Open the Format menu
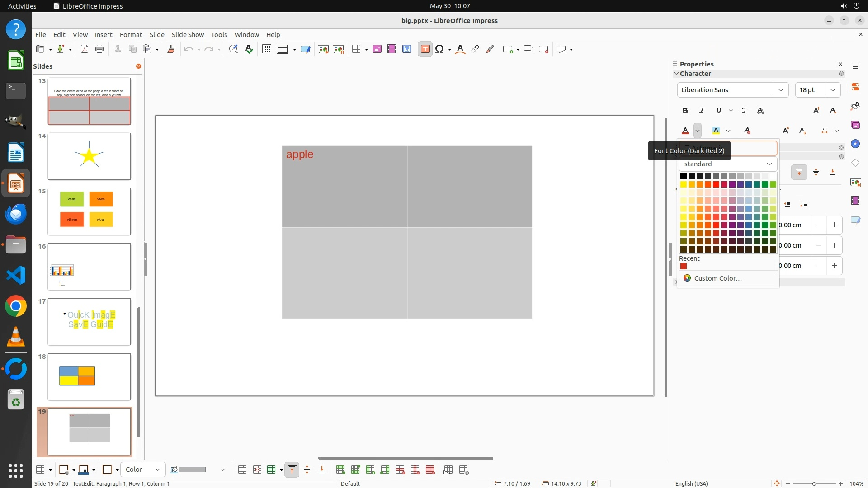This screenshot has height=488, width=868. (131, 34)
